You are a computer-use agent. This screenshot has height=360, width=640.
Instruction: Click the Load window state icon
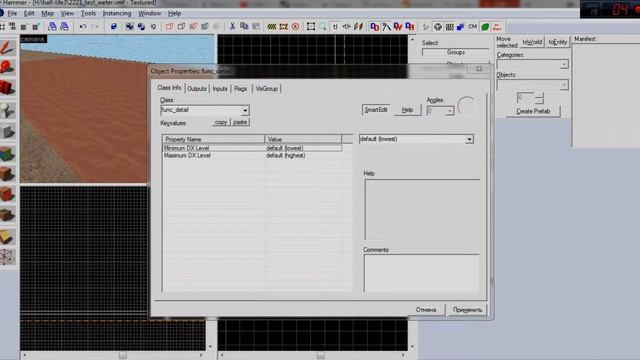click(52, 27)
